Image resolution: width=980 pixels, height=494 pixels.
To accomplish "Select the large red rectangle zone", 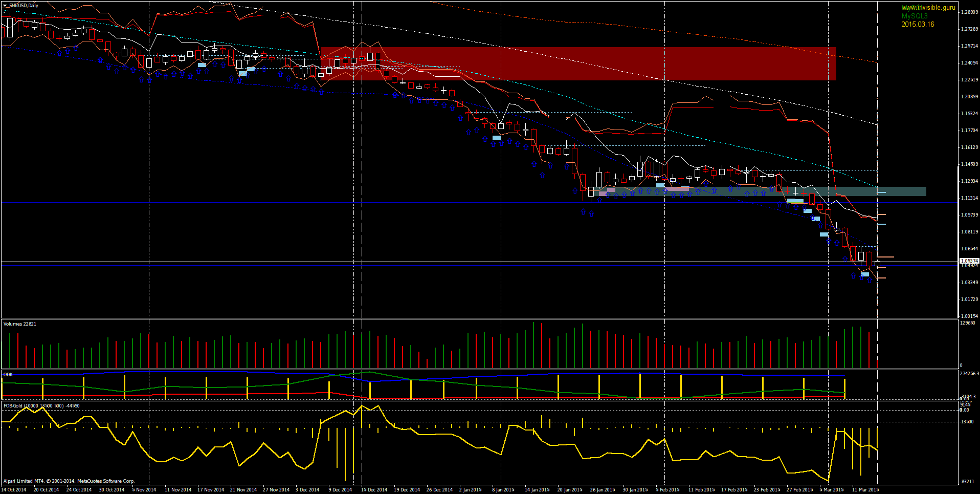I will 578,63.
